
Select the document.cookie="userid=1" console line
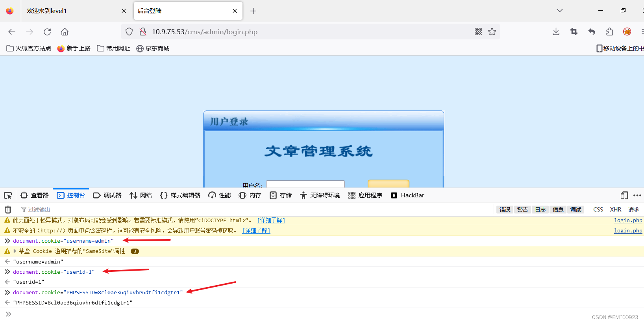(54, 272)
